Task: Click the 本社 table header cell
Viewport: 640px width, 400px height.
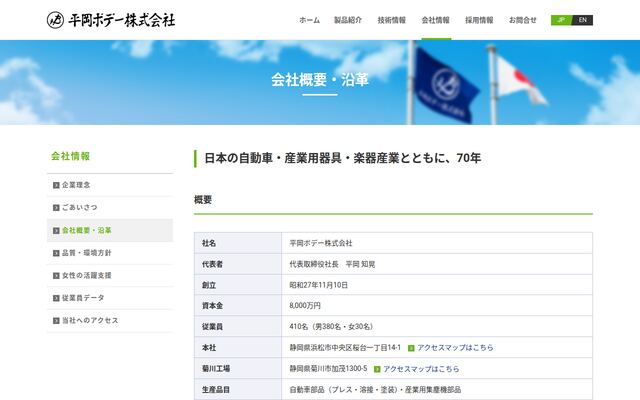Action: (238, 348)
